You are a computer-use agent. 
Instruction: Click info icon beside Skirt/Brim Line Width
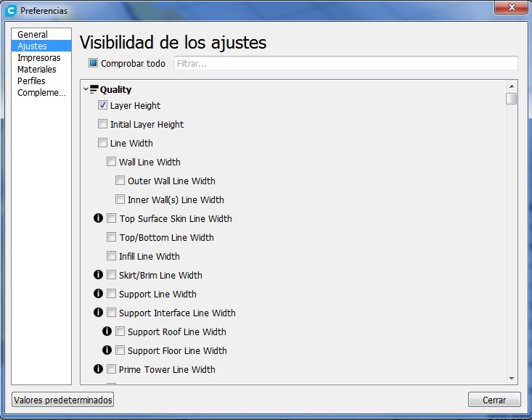click(98, 275)
